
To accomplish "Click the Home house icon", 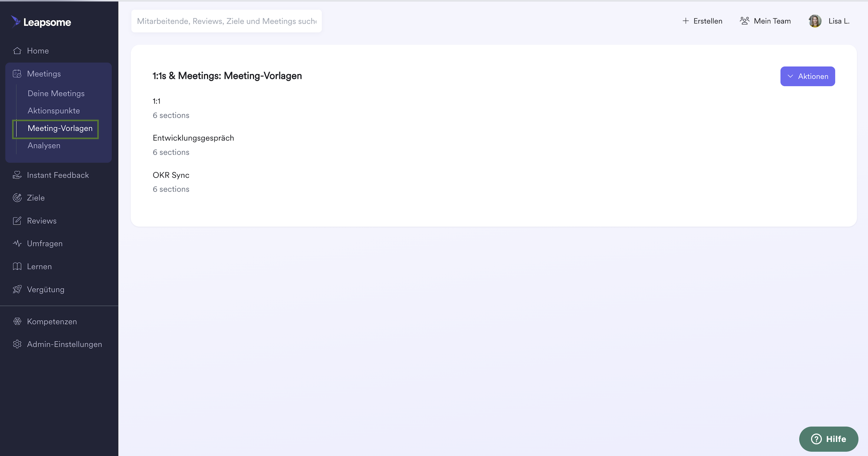I will coord(17,51).
